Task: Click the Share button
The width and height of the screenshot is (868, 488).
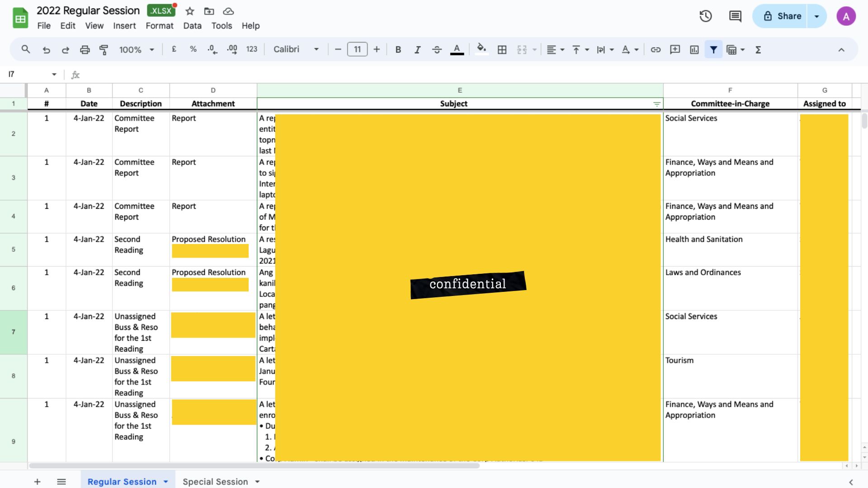Action: pyautogui.click(x=780, y=16)
